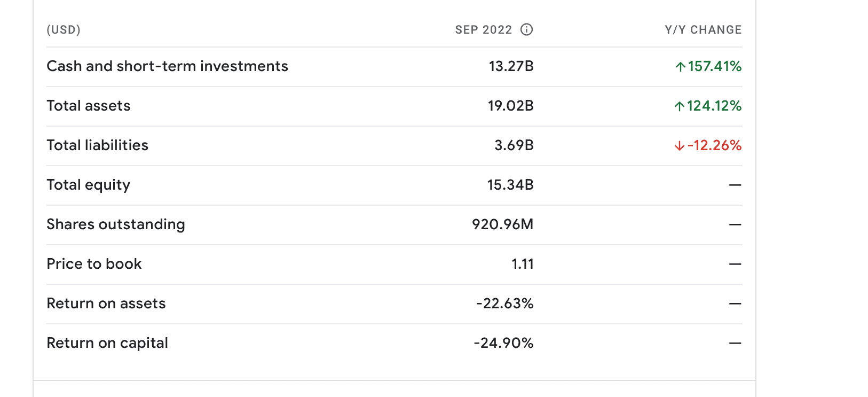Click the green up arrow next to 157.41%

pyautogui.click(x=680, y=67)
